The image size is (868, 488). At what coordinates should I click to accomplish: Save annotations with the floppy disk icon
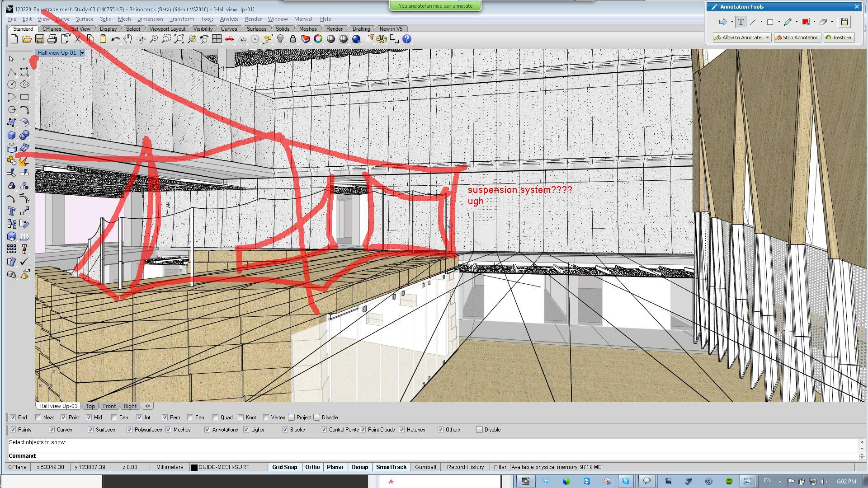pyautogui.click(x=844, y=22)
